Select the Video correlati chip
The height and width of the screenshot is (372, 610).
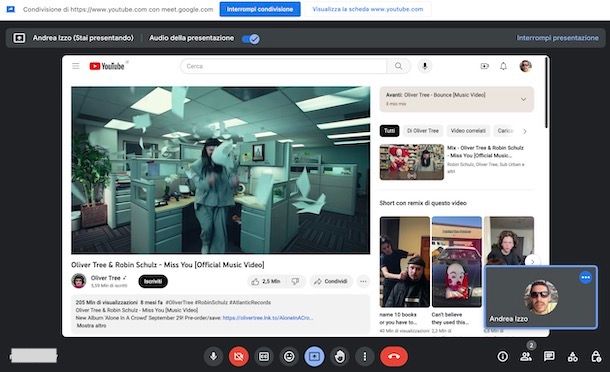[x=468, y=131]
